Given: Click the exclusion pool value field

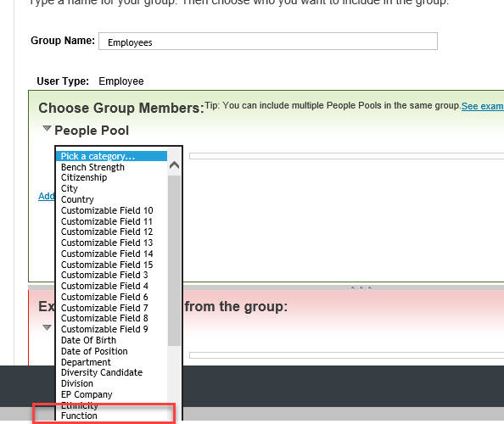Looking at the screenshot, I should pyautogui.click(x=346, y=355).
